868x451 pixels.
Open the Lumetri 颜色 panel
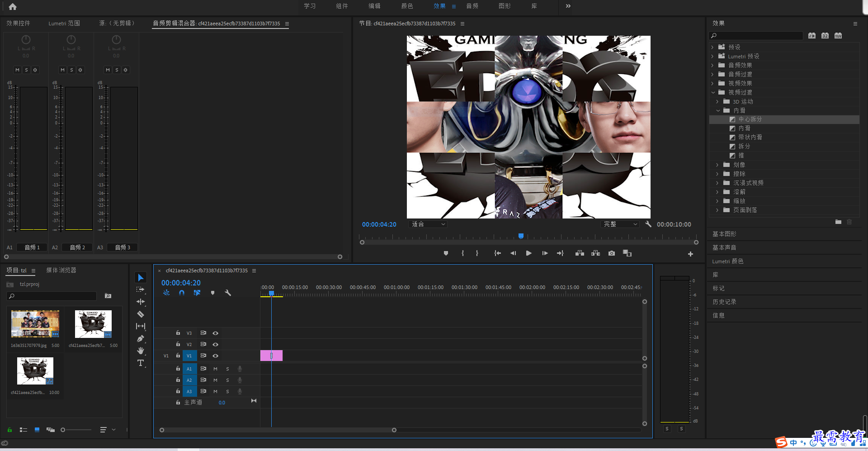tap(727, 261)
